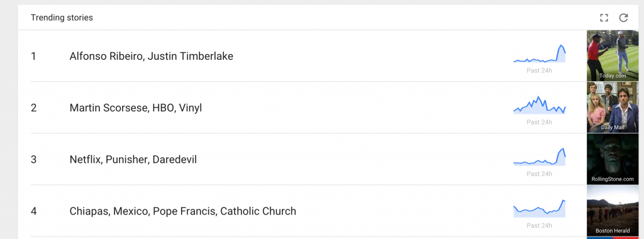Open the Martin Scorsese, HBO, Vinyl story

click(136, 108)
